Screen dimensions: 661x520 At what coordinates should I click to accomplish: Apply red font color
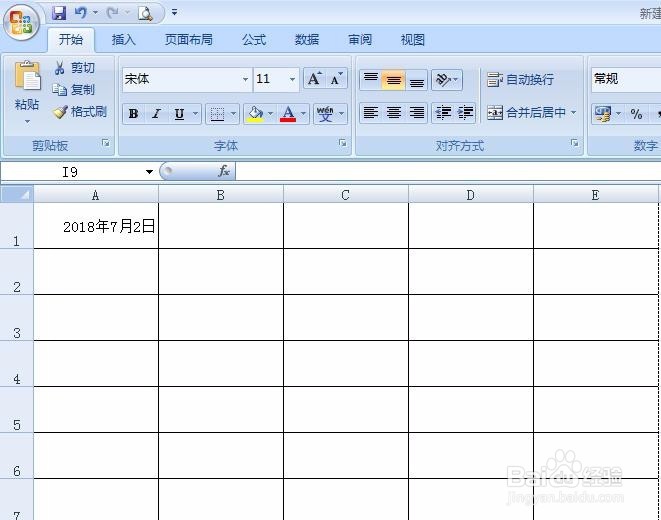click(288, 114)
